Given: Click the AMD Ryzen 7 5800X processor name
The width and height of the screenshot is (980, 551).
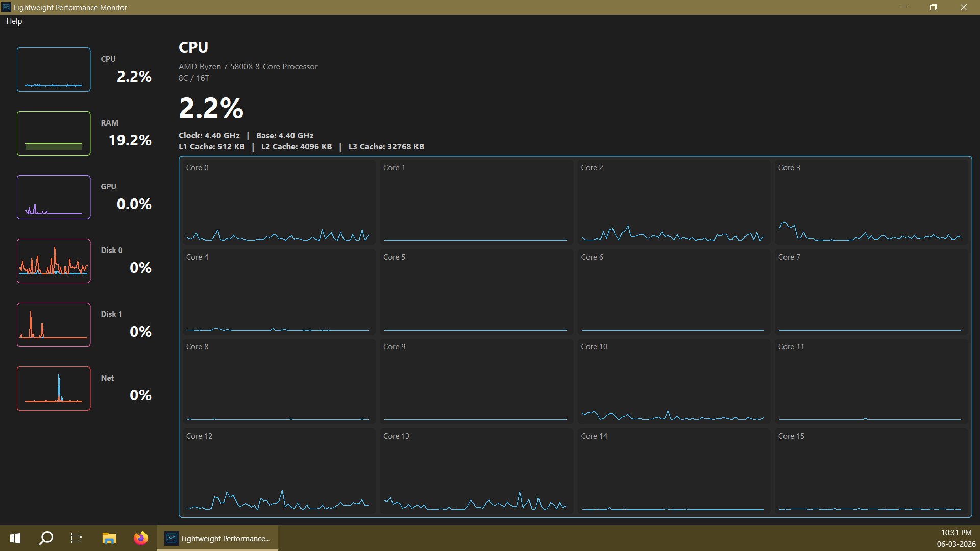Looking at the screenshot, I should (x=248, y=67).
